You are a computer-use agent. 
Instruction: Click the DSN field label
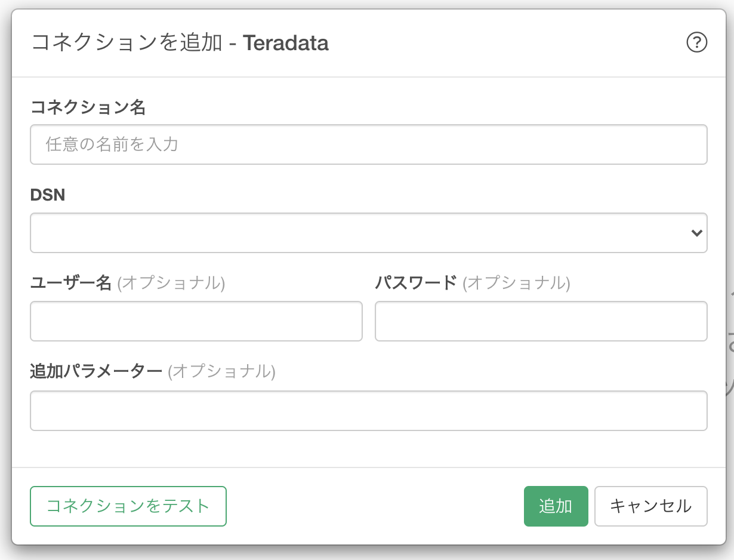pyautogui.click(x=48, y=195)
